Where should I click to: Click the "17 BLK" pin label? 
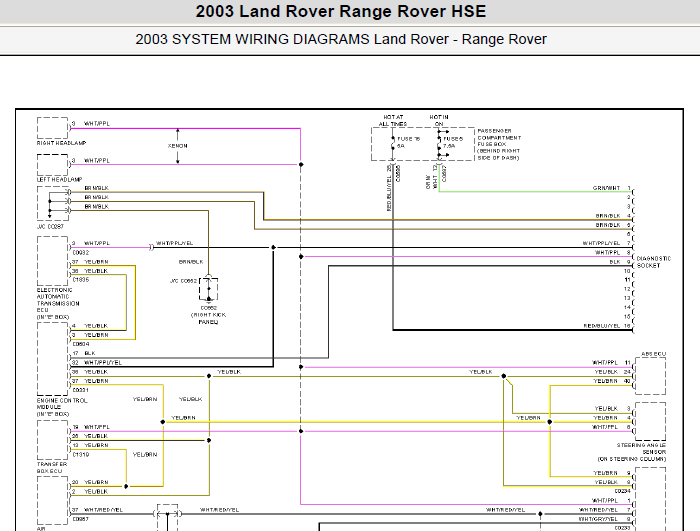[84, 353]
